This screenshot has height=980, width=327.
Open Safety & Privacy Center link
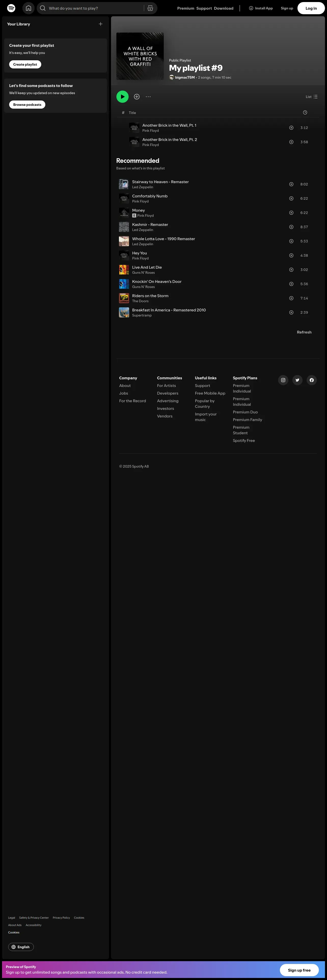(x=34, y=918)
